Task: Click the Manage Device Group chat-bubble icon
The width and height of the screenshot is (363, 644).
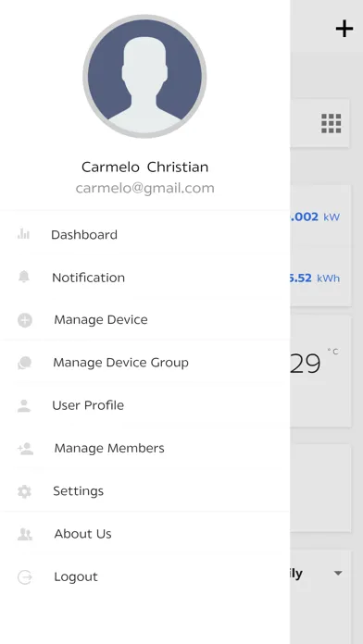Action: tap(25, 363)
